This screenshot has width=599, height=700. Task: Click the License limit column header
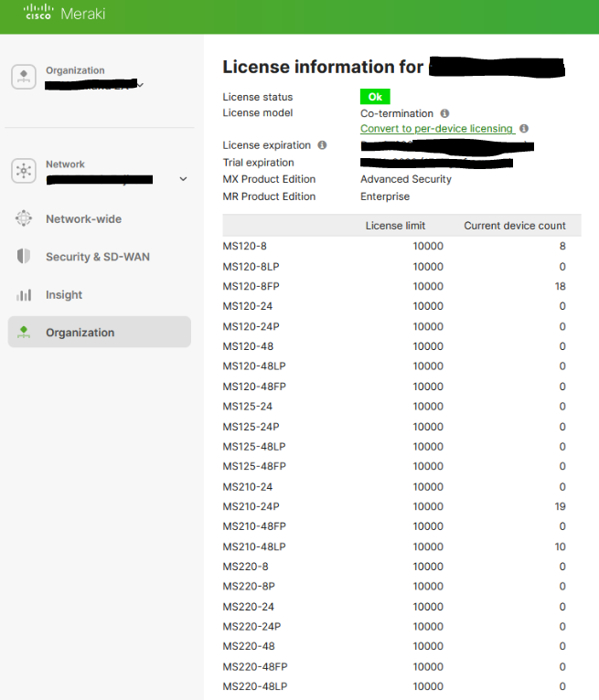click(x=395, y=226)
